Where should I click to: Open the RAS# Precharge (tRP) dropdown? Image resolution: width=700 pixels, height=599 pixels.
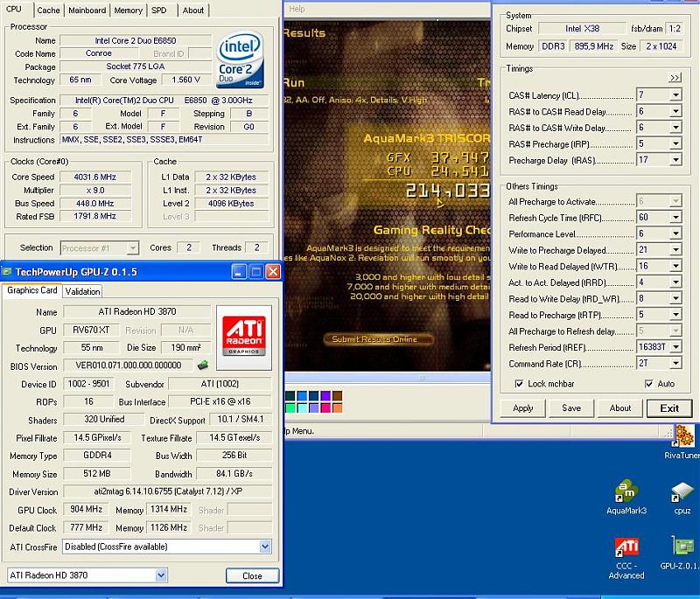coord(675,143)
